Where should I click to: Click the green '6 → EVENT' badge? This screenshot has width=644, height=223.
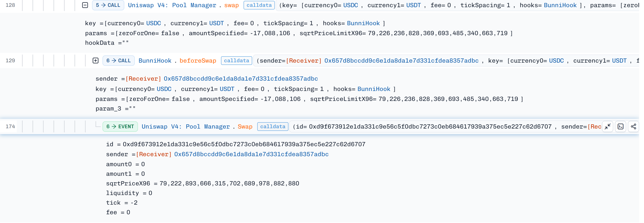pyautogui.click(x=120, y=127)
